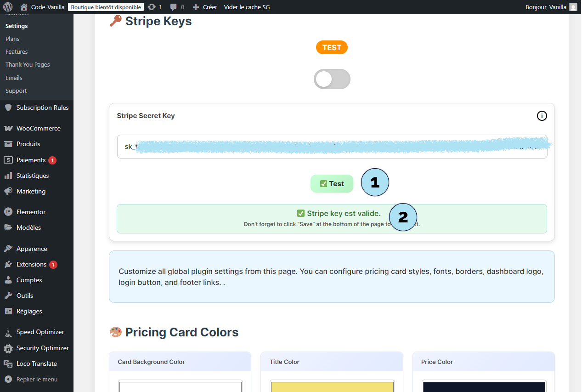Open Speed Optimizer in sidebar
The image size is (582, 392).
(40, 332)
